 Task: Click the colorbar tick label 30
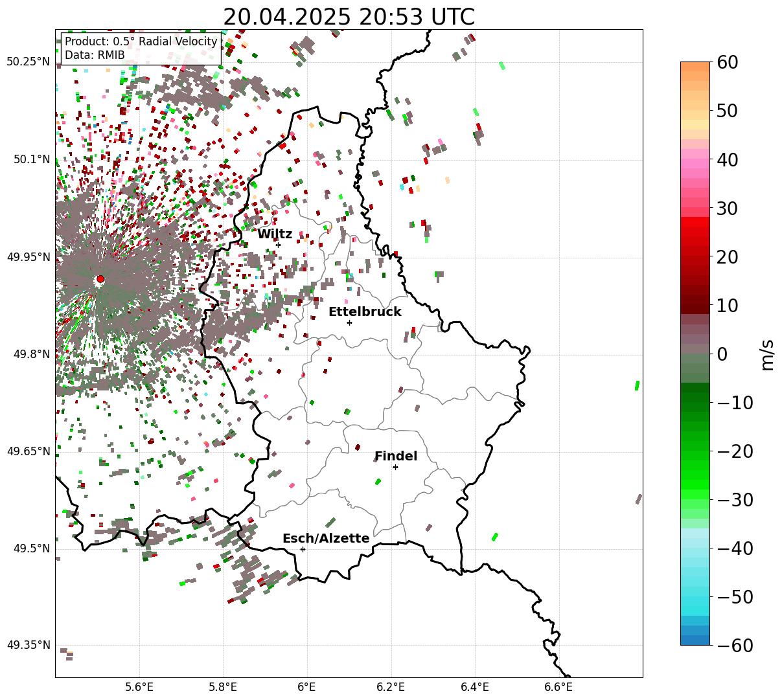[x=728, y=208]
